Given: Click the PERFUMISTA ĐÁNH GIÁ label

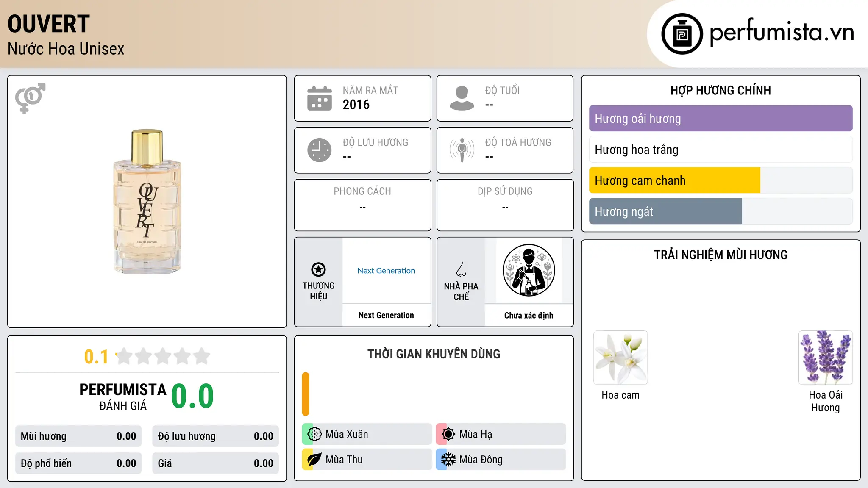Looking at the screenshot, I should [x=123, y=397].
